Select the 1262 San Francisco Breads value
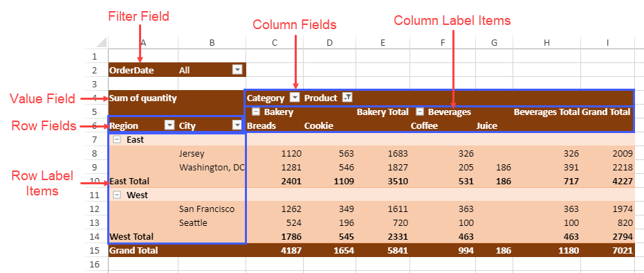The width and height of the screenshot is (644, 273). (292, 209)
